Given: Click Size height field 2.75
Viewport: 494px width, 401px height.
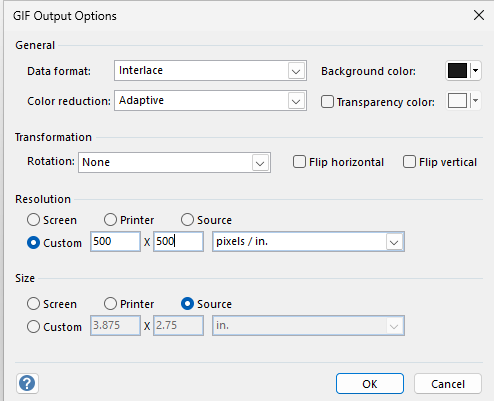Looking at the screenshot, I should (x=178, y=326).
